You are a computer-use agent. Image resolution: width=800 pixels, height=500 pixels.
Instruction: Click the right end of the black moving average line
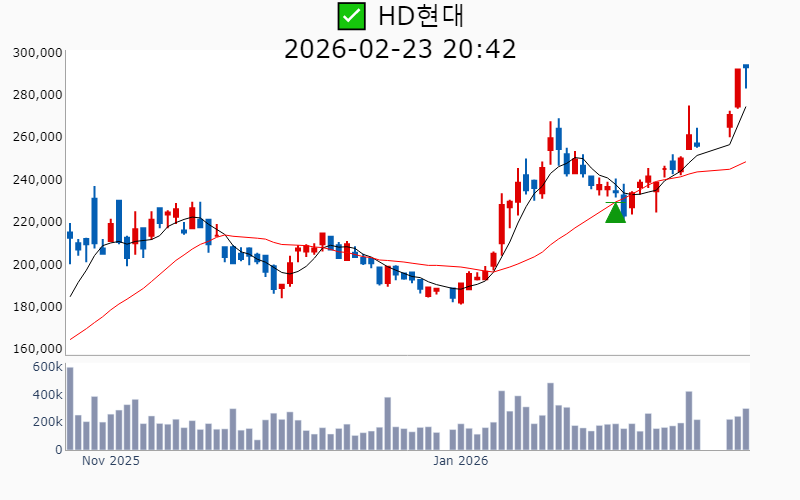click(745, 108)
